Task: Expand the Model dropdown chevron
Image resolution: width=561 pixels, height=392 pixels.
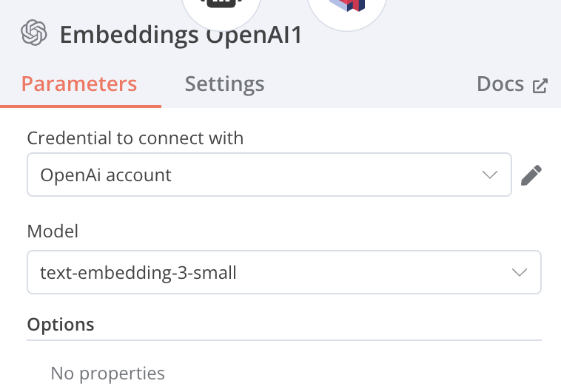Action: pyautogui.click(x=519, y=273)
